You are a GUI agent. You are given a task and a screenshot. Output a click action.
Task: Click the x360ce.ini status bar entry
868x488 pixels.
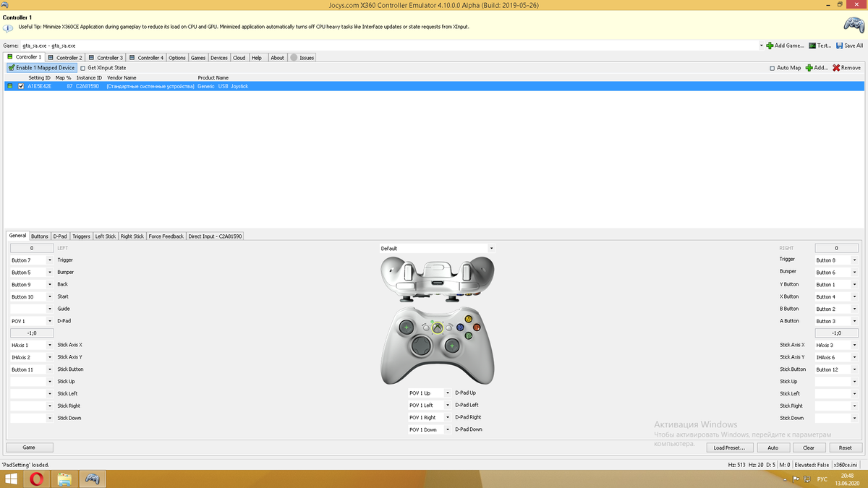(x=846, y=464)
